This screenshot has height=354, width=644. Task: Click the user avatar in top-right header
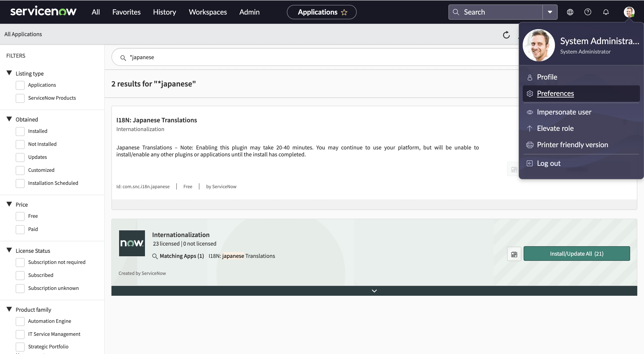(629, 12)
